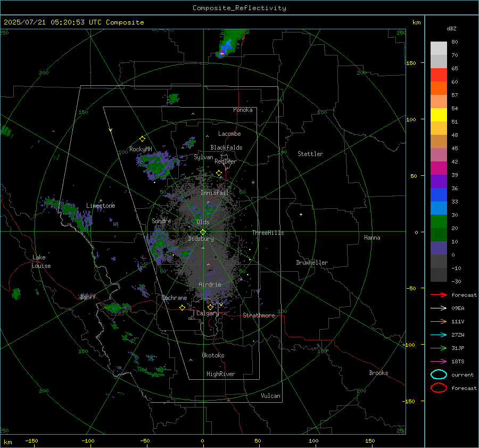Click the red forecast arrow in the legend
The image size is (479, 448).
pos(439,295)
